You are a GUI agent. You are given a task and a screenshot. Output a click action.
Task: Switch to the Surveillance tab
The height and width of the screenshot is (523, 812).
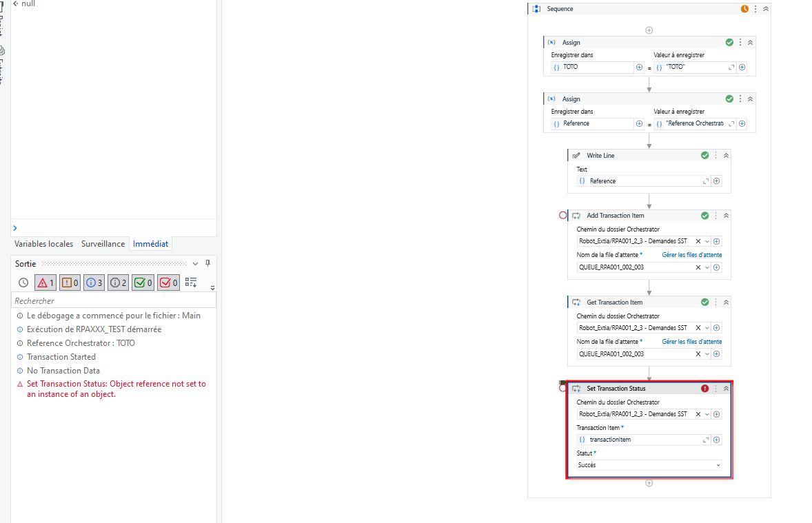click(x=103, y=243)
